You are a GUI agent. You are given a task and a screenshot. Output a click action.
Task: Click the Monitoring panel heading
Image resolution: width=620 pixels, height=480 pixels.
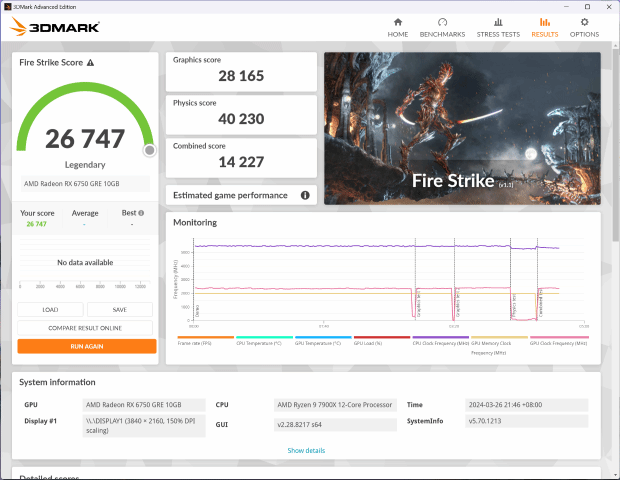pos(195,223)
